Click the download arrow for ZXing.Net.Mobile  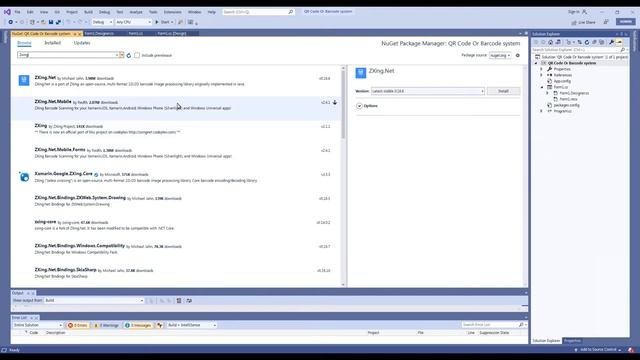[335, 102]
